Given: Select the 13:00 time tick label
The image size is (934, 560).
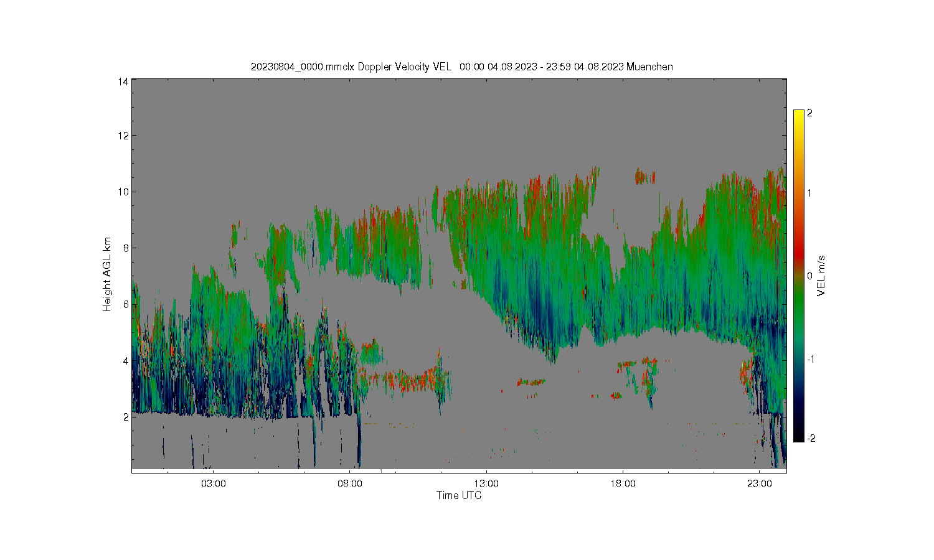Looking at the screenshot, I should pos(486,483).
